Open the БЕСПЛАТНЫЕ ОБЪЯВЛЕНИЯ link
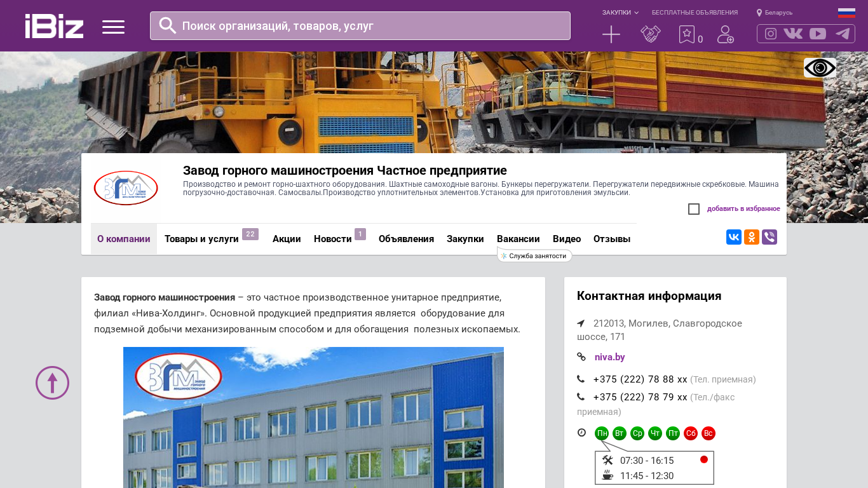Image resolution: width=868 pixels, height=488 pixels. coord(695,13)
